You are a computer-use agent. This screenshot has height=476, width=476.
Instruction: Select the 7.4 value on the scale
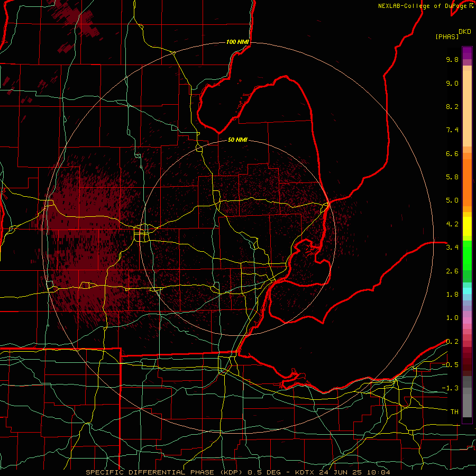tap(452, 130)
